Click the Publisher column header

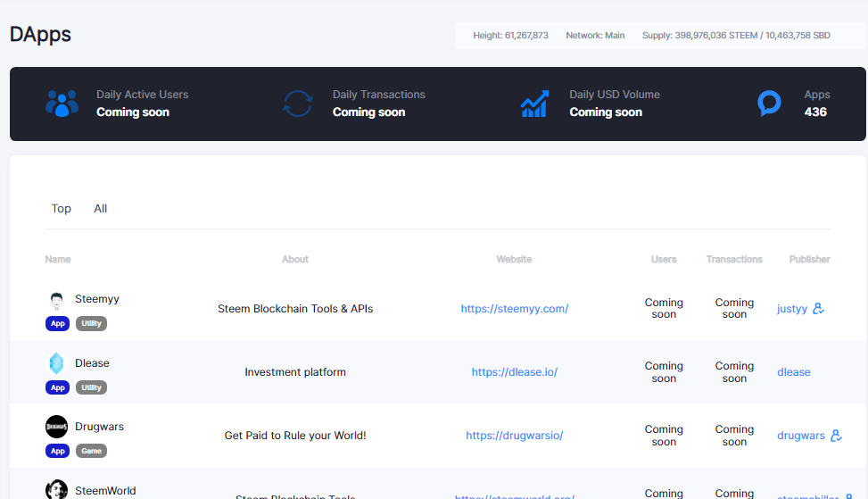pyautogui.click(x=809, y=259)
